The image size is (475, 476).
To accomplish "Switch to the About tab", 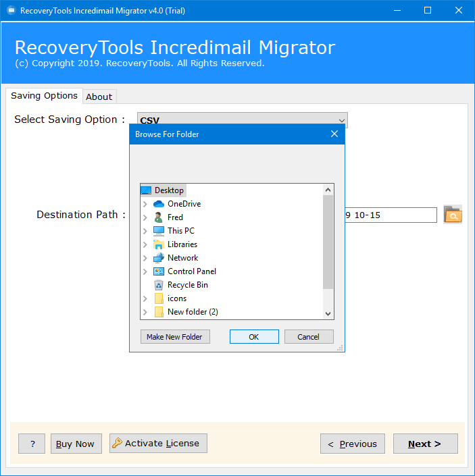I will 99,97.
